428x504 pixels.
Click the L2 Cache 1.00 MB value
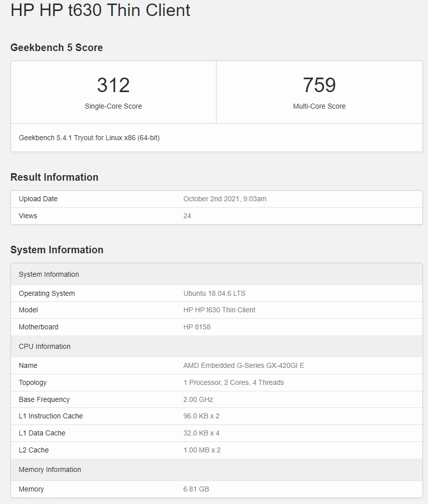(x=201, y=450)
